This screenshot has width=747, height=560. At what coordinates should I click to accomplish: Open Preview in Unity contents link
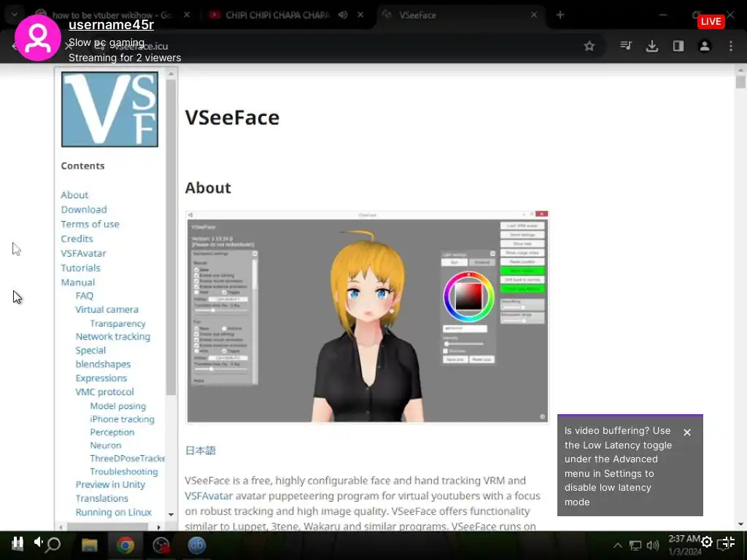coord(110,485)
